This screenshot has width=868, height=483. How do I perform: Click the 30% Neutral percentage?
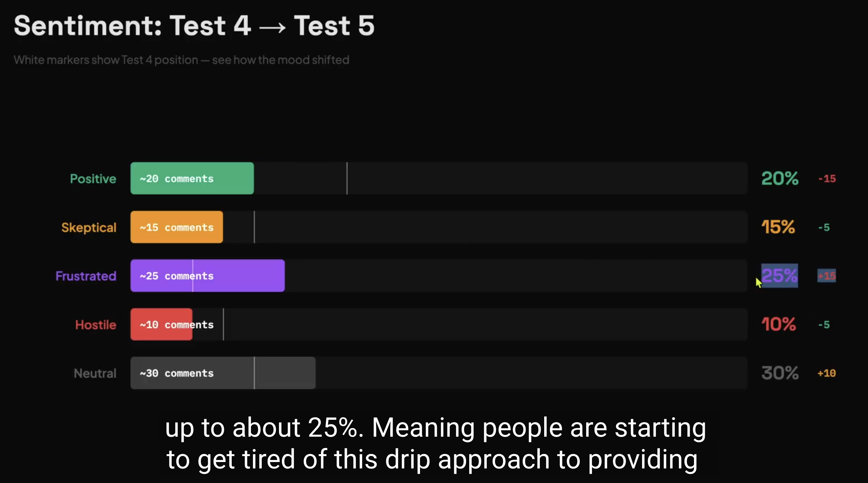(x=780, y=373)
